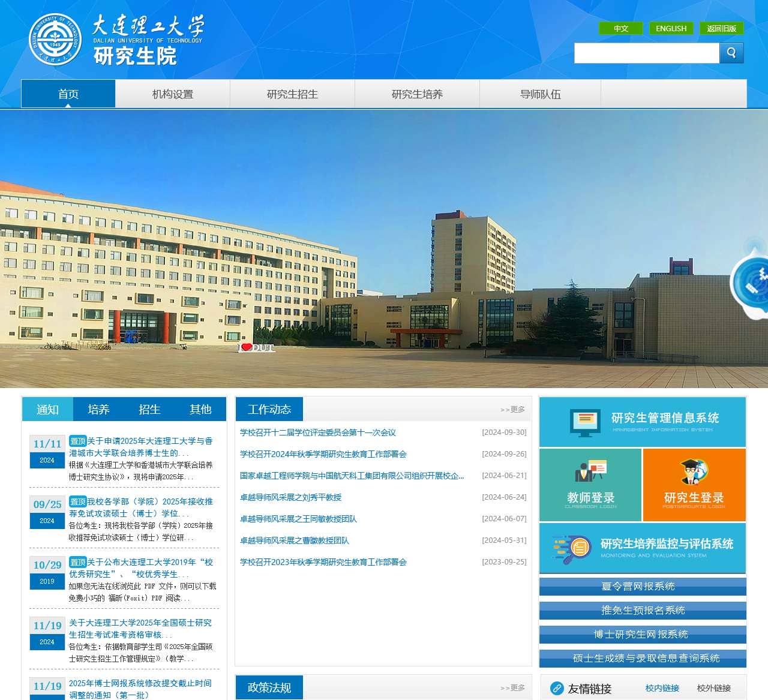Click the 11/19 2024 date badge
The image size is (768, 700).
tap(47, 633)
